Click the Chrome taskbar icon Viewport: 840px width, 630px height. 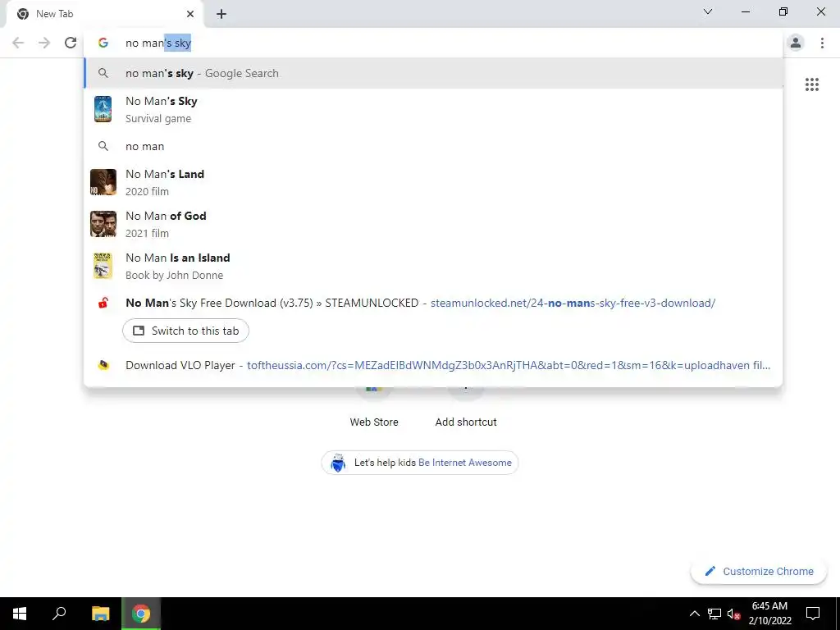coord(141,614)
